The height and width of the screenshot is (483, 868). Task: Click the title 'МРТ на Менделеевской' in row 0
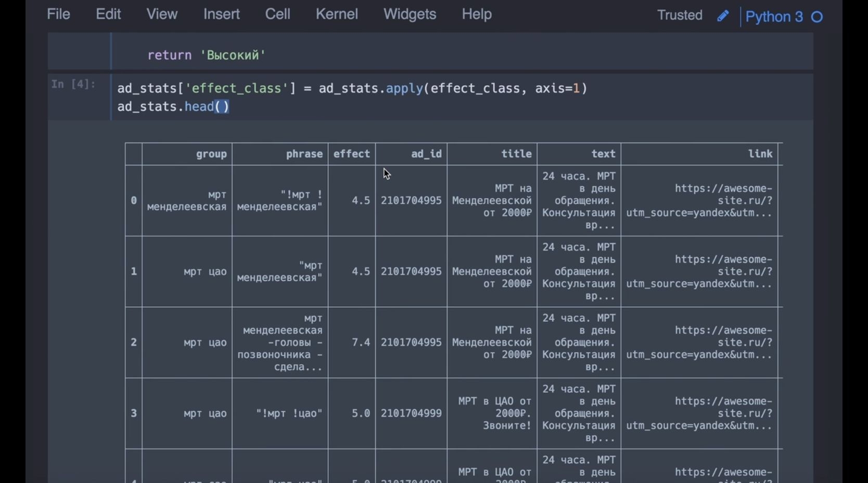[x=492, y=201]
